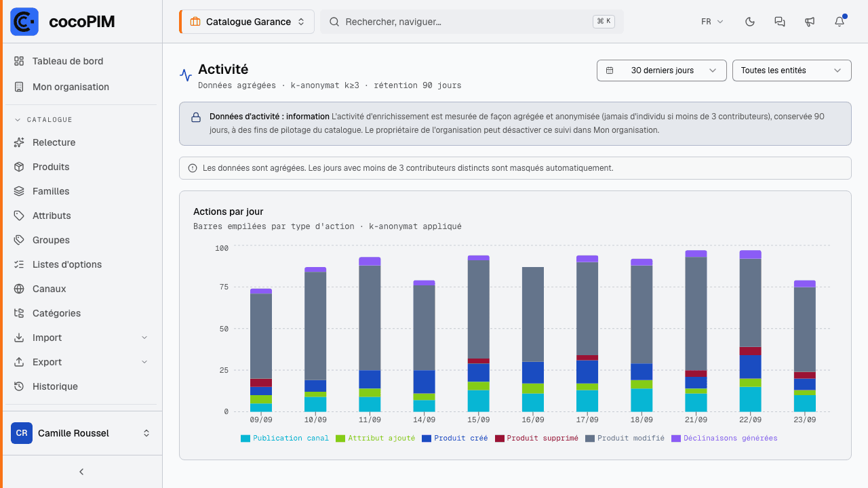The width and height of the screenshot is (868, 488).
Task: Click the Canaux globe icon
Action: coord(19,289)
